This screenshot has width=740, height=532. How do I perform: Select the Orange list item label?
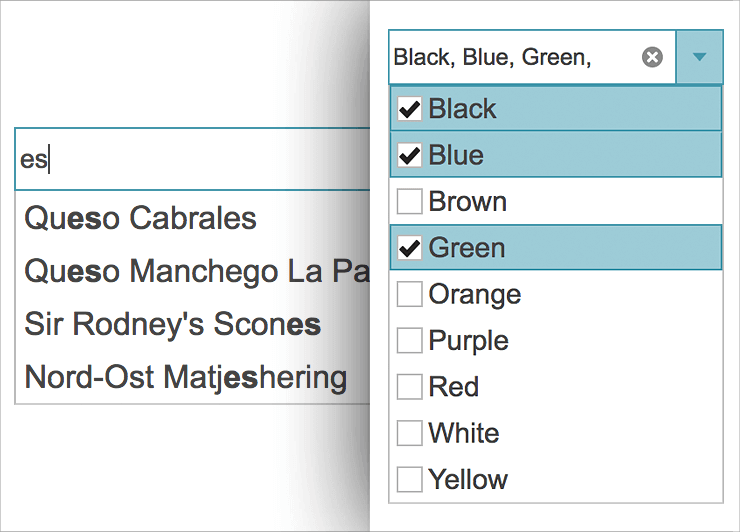click(475, 295)
